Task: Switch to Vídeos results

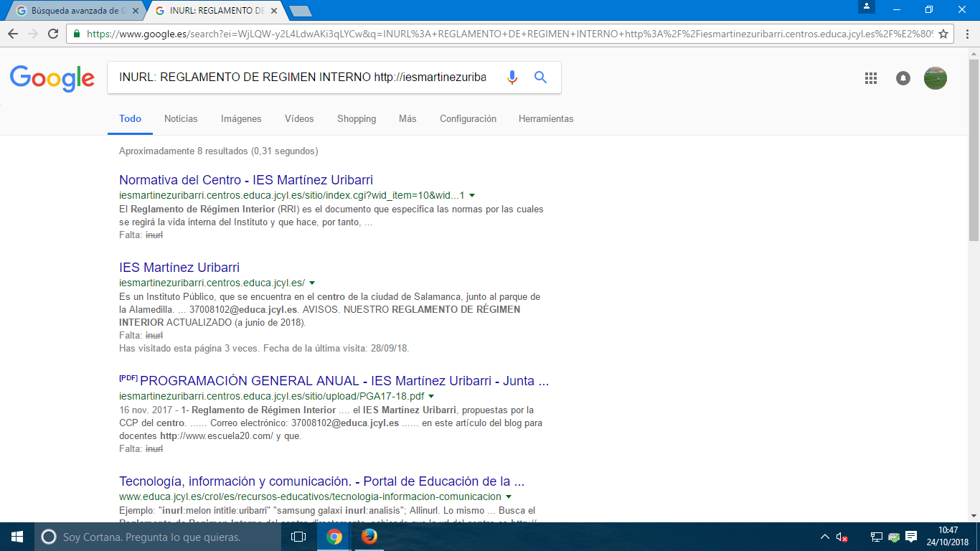Action: 299,119
